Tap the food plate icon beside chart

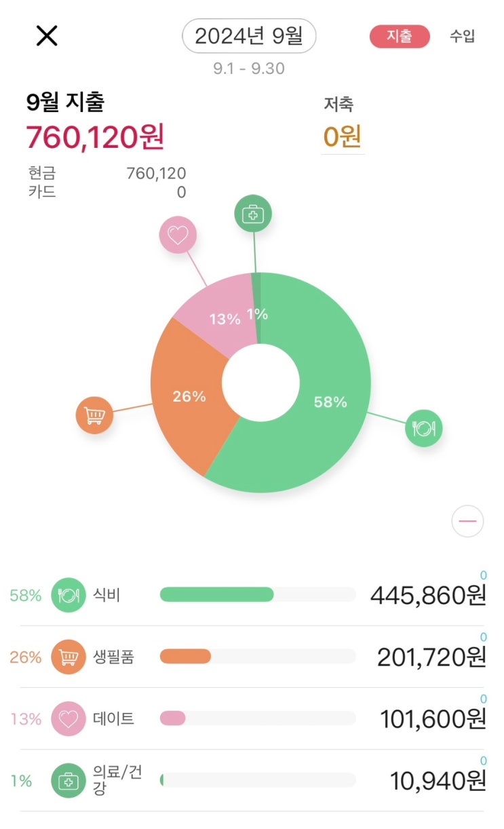click(423, 428)
